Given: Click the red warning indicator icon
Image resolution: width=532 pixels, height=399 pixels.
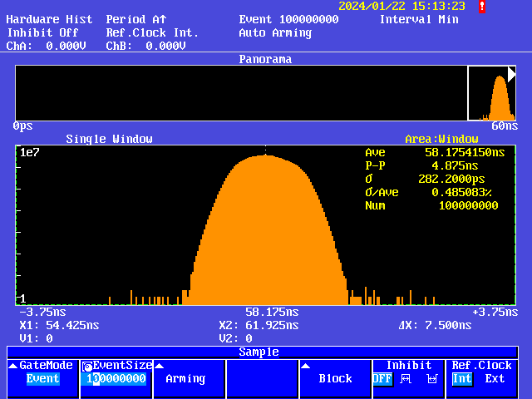Looking at the screenshot, I should 482,6.
